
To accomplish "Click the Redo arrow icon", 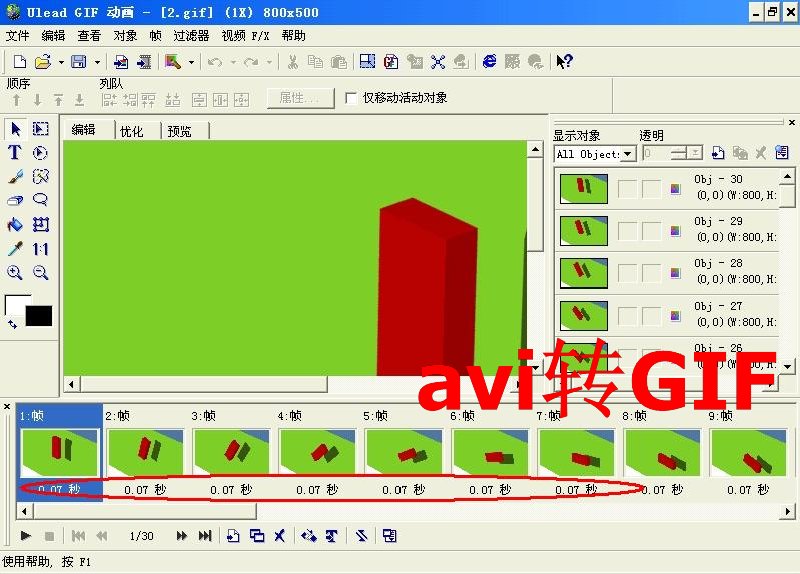I will tap(251, 62).
